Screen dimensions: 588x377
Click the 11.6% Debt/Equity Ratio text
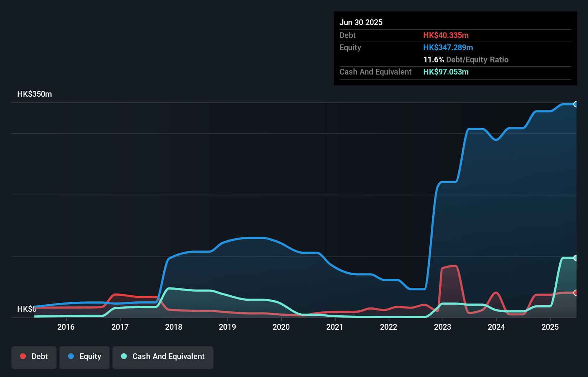466,60
